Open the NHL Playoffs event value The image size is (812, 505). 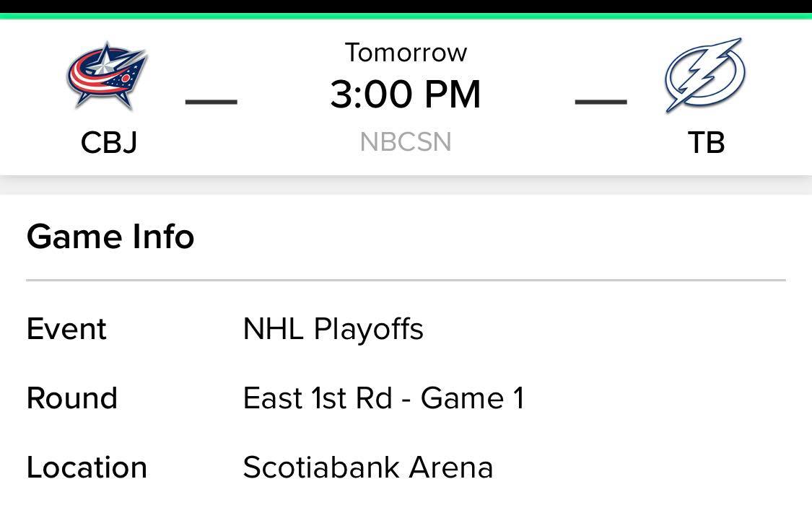point(333,329)
